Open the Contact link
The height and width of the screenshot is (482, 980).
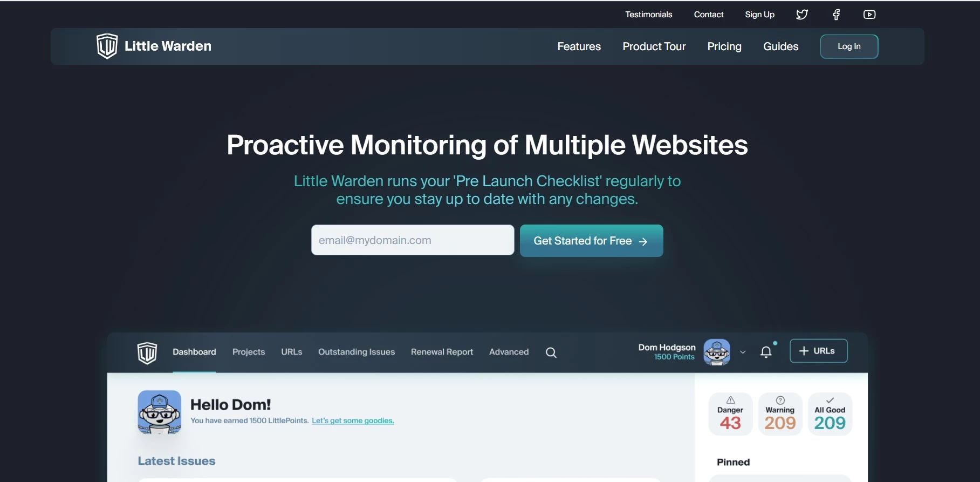click(x=708, y=15)
